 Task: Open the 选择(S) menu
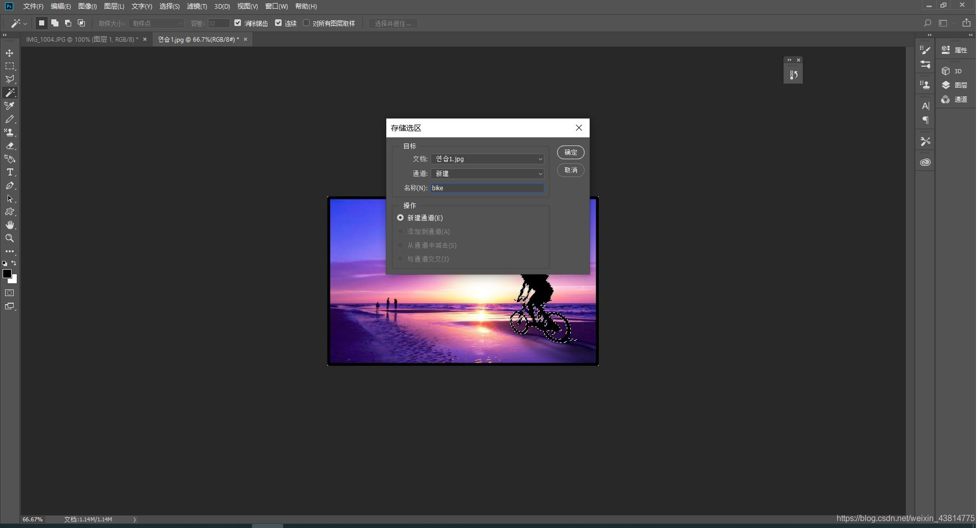tap(169, 6)
